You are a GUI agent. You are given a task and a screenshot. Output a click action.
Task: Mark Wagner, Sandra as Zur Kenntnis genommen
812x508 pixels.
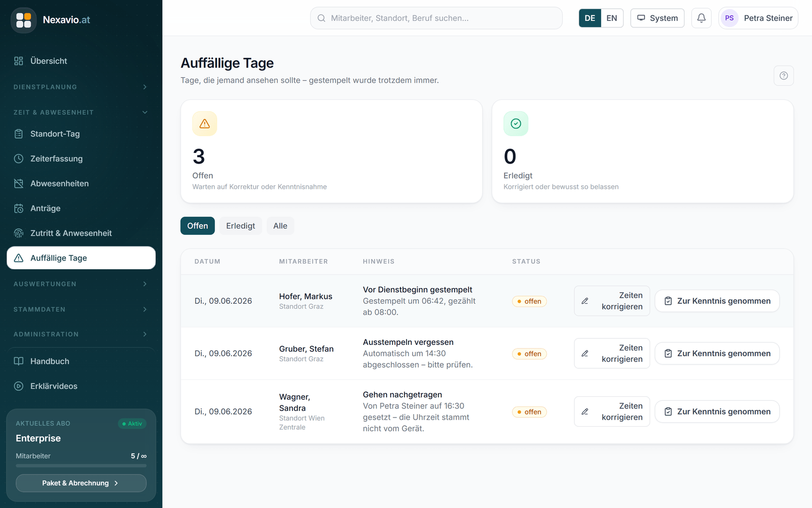point(717,411)
